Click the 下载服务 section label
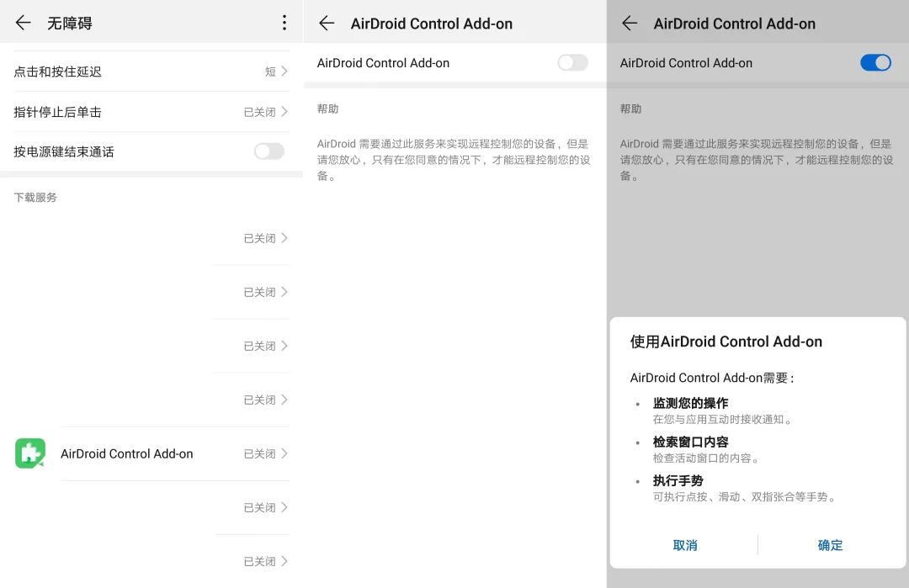The height and width of the screenshot is (588, 909). 35,197
